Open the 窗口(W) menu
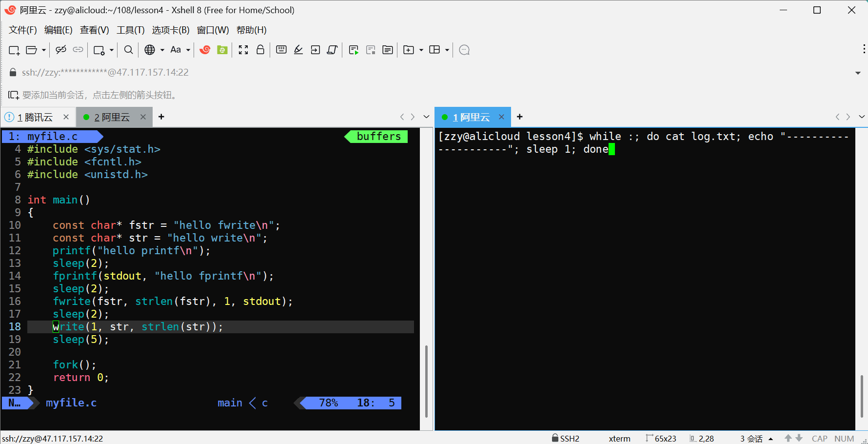This screenshot has width=868, height=444. tap(213, 30)
